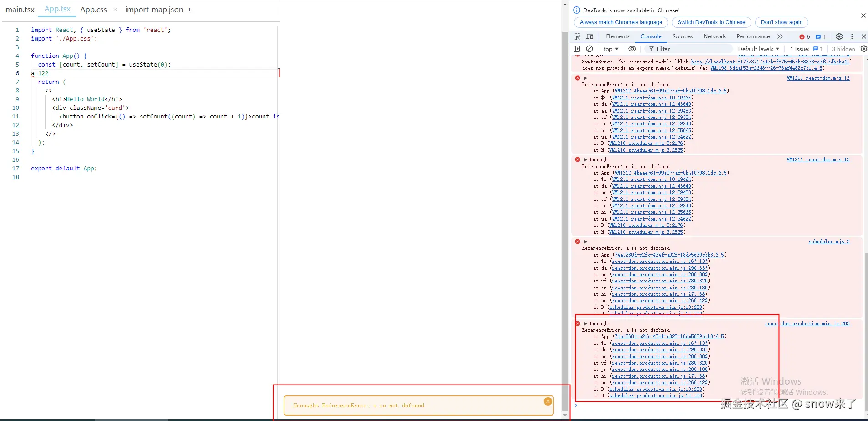Select the Console panel tab
Viewport: 868px width, 421px height.
pyautogui.click(x=651, y=36)
